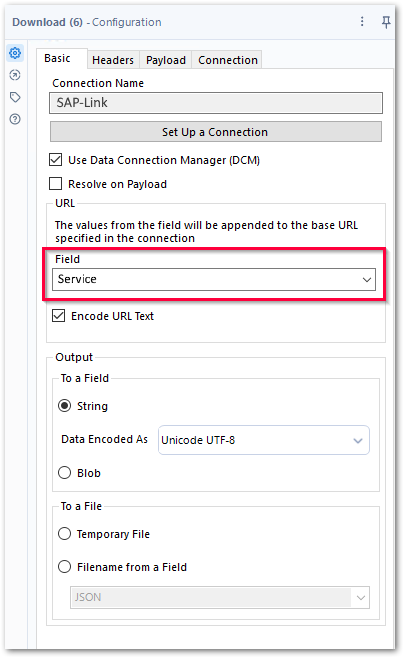
Task: Click the Set Up a Connection button
Action: pyautogui.click(x=216, y=132)
